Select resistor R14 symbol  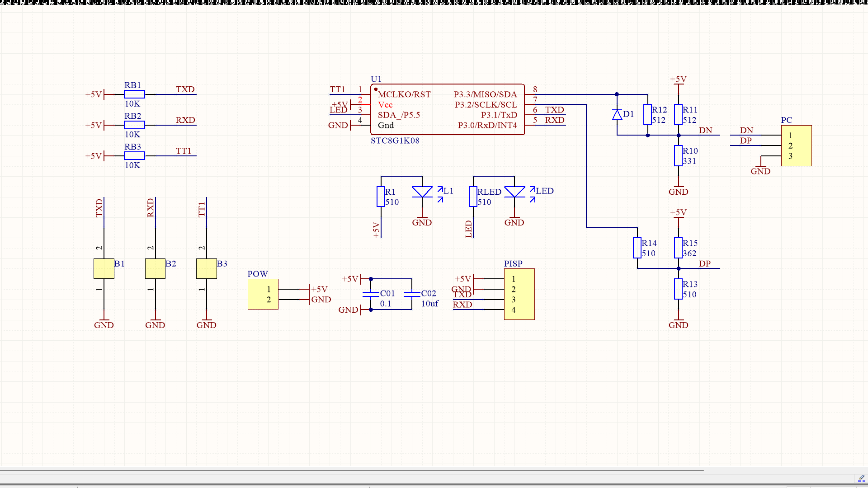[637, 248]
